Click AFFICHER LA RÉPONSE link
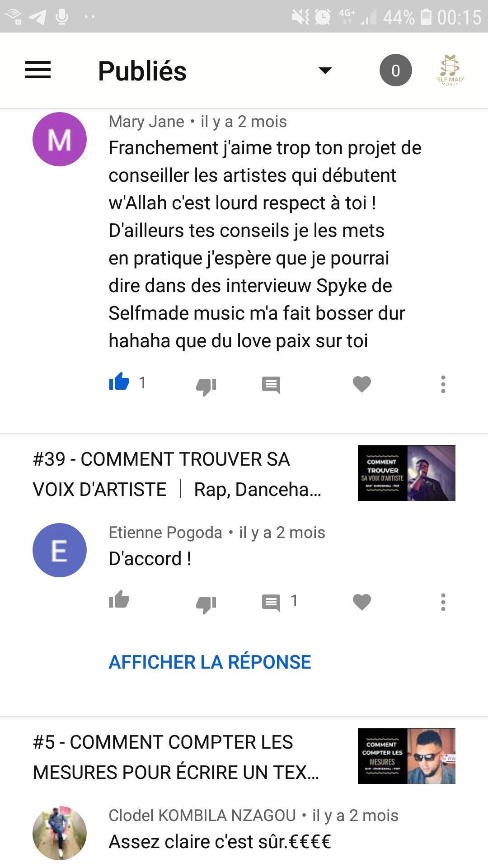 210,662
